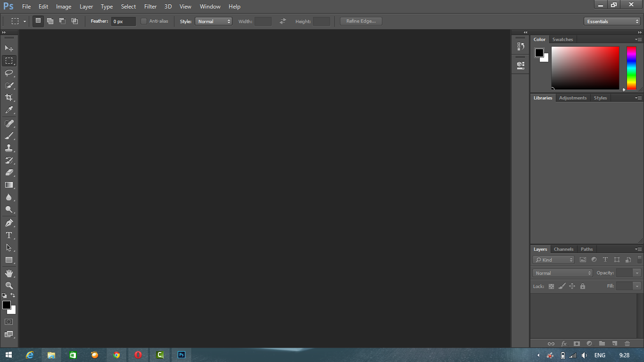
Task: Enable the Anti-alias checkbox
Action: [144, 21]
